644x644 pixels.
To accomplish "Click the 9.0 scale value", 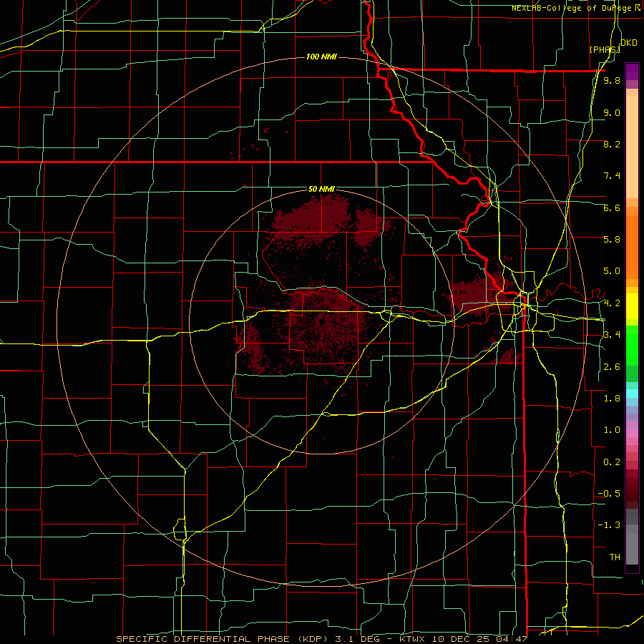I will pos(612,112).
